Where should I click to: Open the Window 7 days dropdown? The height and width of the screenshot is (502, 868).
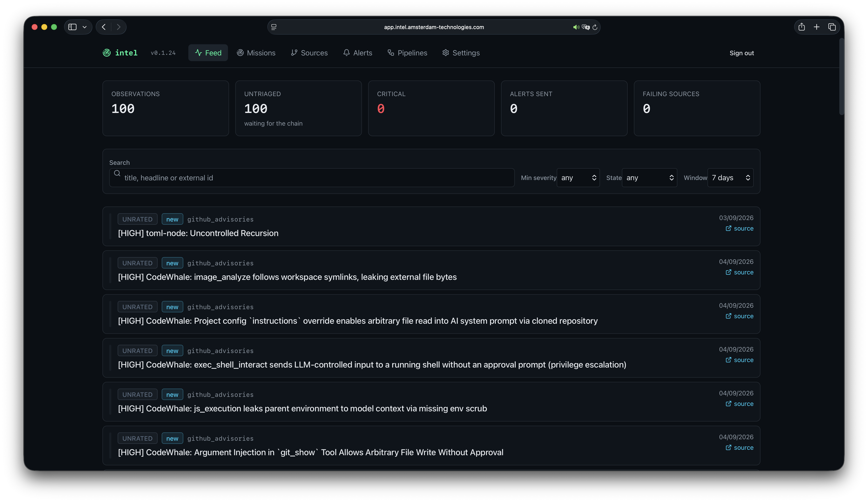point(730,178)
